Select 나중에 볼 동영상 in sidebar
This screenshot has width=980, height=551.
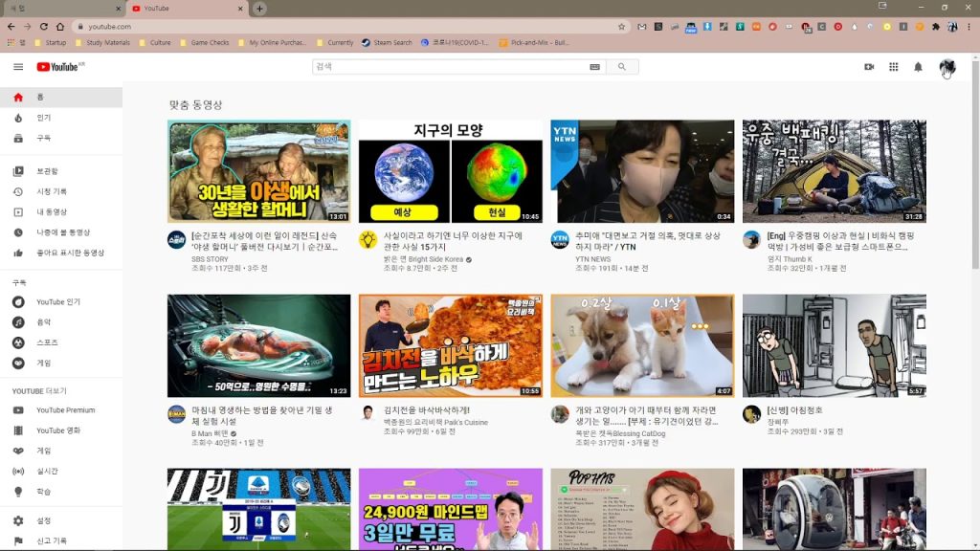tap(63, 232)
